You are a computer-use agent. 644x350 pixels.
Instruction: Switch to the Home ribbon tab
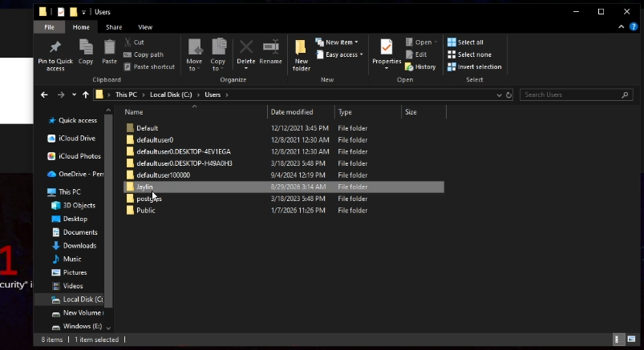pos(81,27)
